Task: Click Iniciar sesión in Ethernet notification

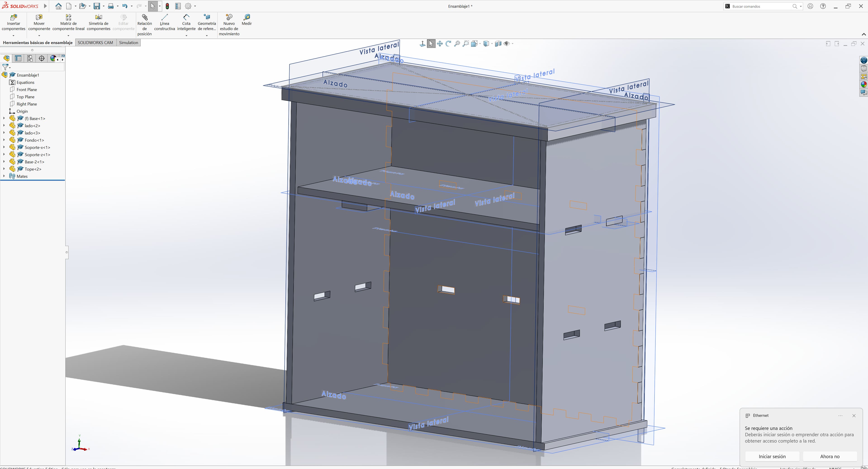Action: (772, 457)
